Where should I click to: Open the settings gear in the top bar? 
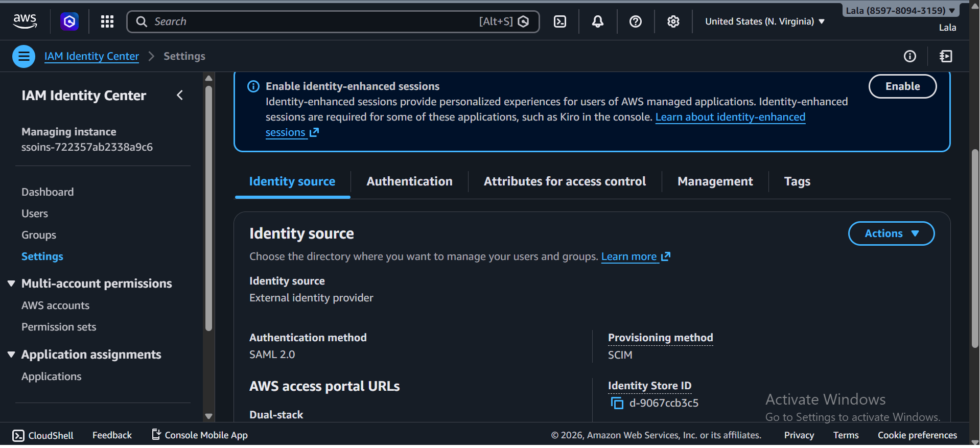point(673,21)
